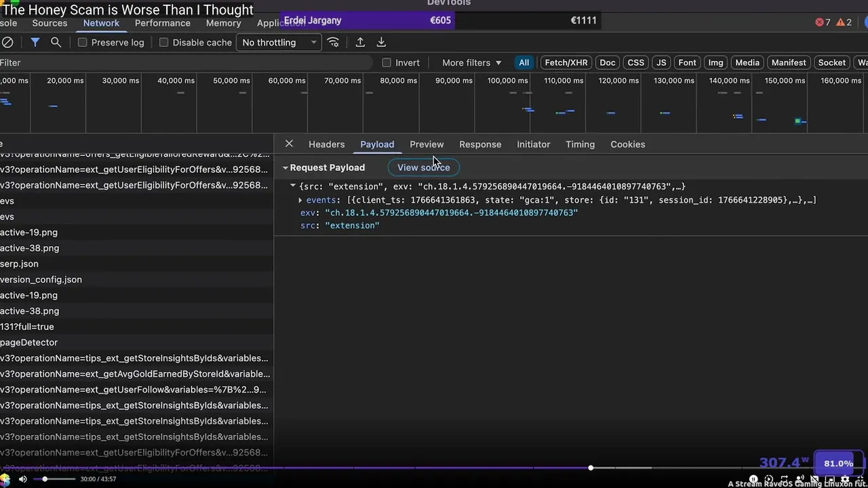Open the Preview tab

click(x=427, y=144)
